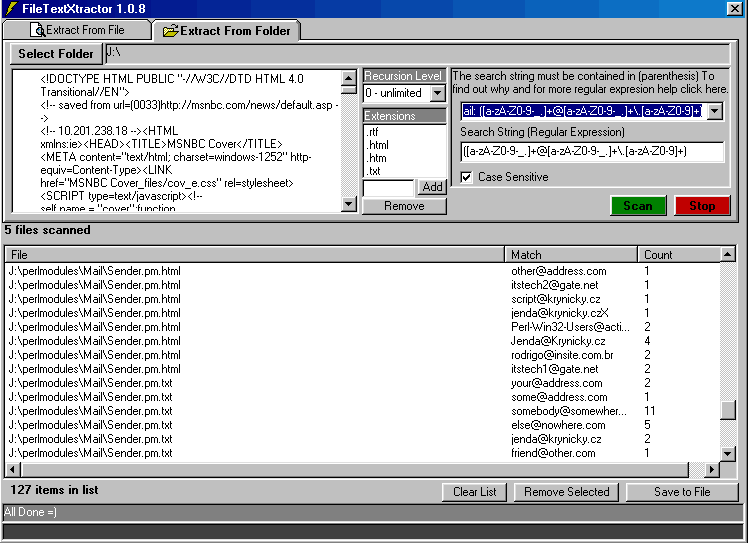The image size is (748, 543).
Task: Click Remove Selected button
Action: coord(566,492)
